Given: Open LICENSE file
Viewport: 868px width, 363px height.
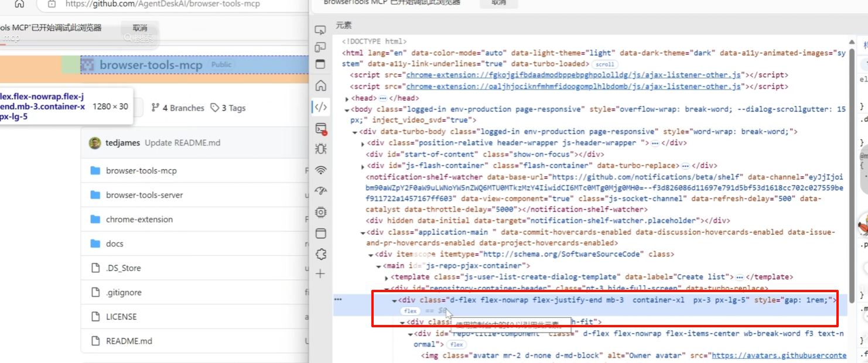Looking at the screenshot, I should point(121,317).
